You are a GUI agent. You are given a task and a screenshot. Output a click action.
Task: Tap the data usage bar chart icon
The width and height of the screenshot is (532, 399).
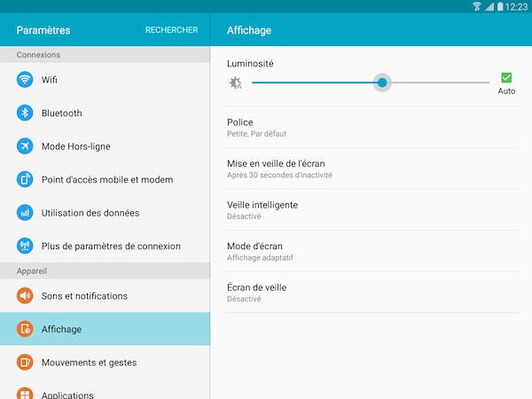[x=25, y=213]
